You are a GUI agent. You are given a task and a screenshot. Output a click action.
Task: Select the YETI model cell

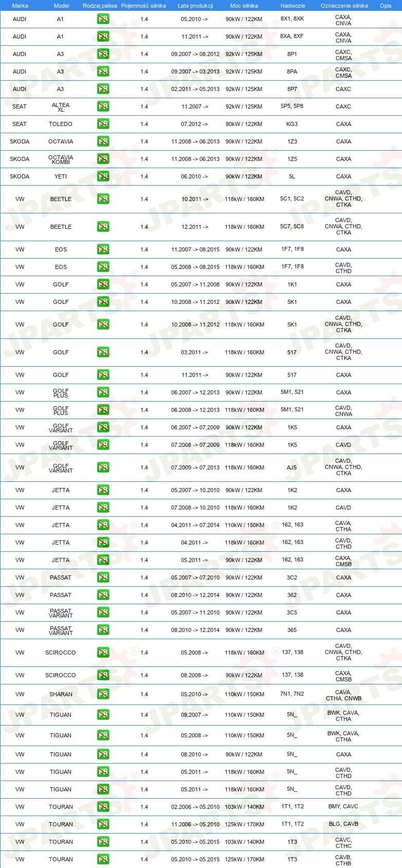point(61,176)
